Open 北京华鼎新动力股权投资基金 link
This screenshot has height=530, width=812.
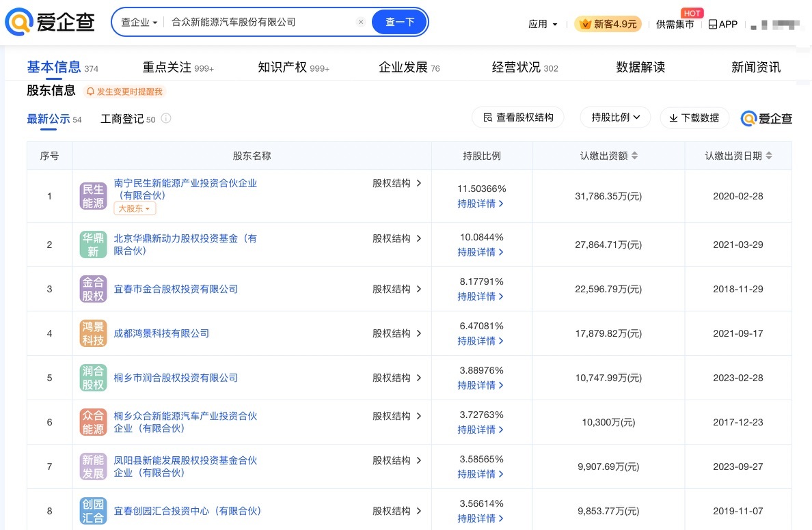tap(185, 245)
